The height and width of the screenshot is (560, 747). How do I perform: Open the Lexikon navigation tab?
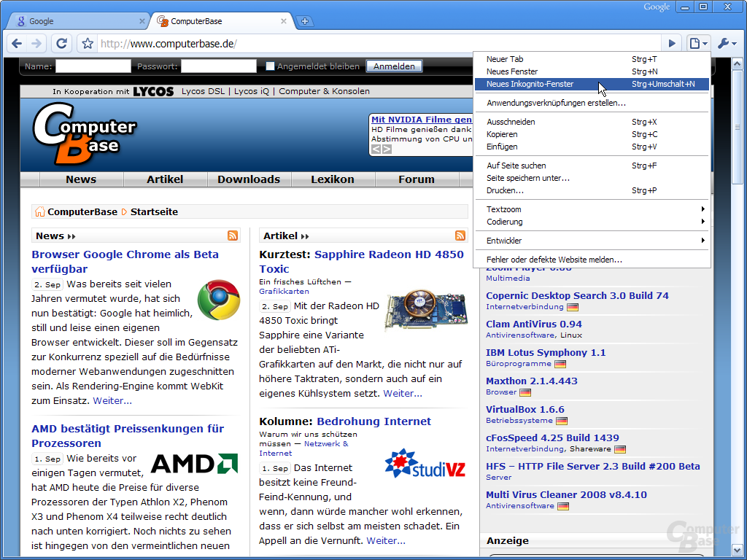point(333,179)
